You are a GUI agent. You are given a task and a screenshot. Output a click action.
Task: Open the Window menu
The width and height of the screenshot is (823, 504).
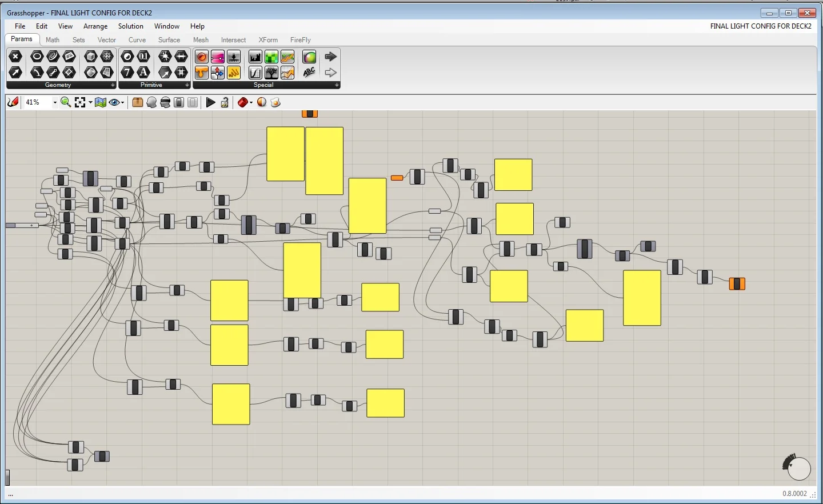click(x=167, y=26)
